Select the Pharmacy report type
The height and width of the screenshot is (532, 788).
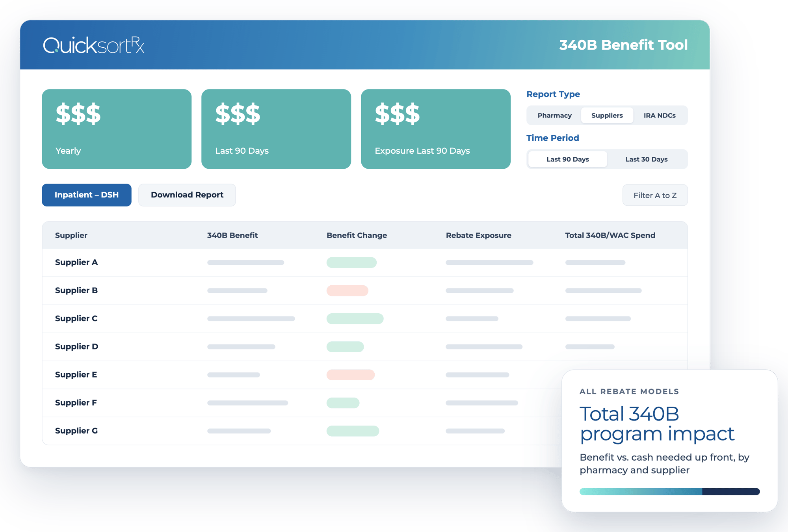[554, 115]
